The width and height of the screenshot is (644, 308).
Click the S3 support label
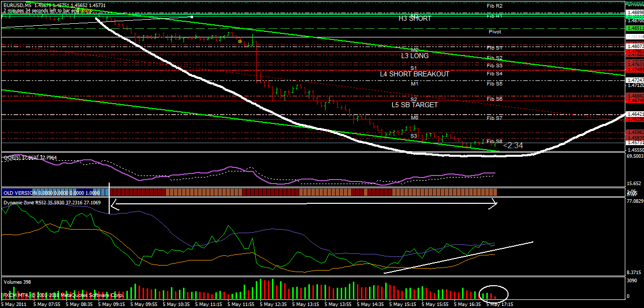pos(413,136)
